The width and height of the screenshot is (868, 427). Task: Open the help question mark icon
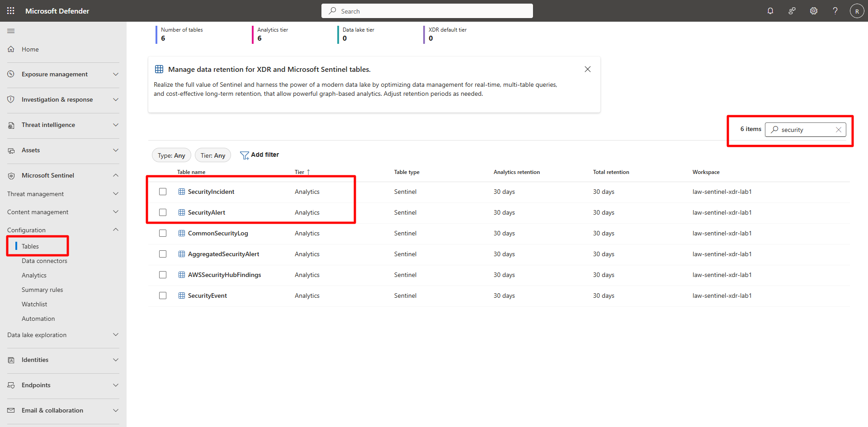coord(835,11)
